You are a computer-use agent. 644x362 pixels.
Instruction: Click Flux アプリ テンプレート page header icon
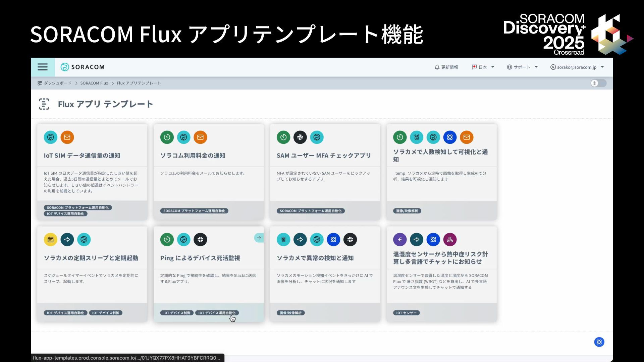(x=44, y=104)
